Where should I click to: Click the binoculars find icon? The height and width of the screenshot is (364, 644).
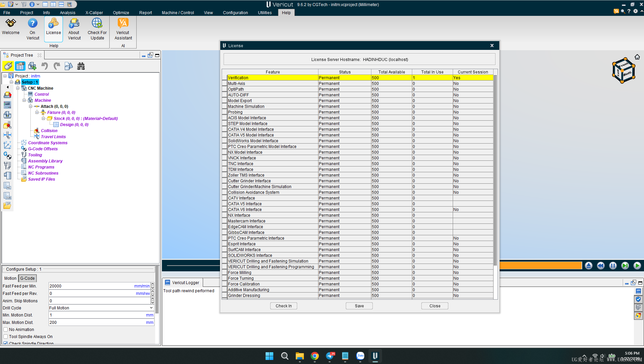(81, 66)
